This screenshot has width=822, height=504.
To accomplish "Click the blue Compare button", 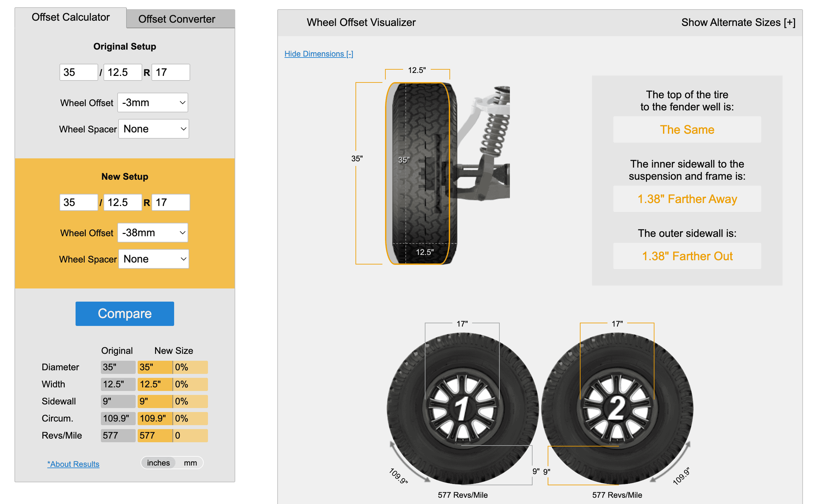I will [x=125, y=313].
